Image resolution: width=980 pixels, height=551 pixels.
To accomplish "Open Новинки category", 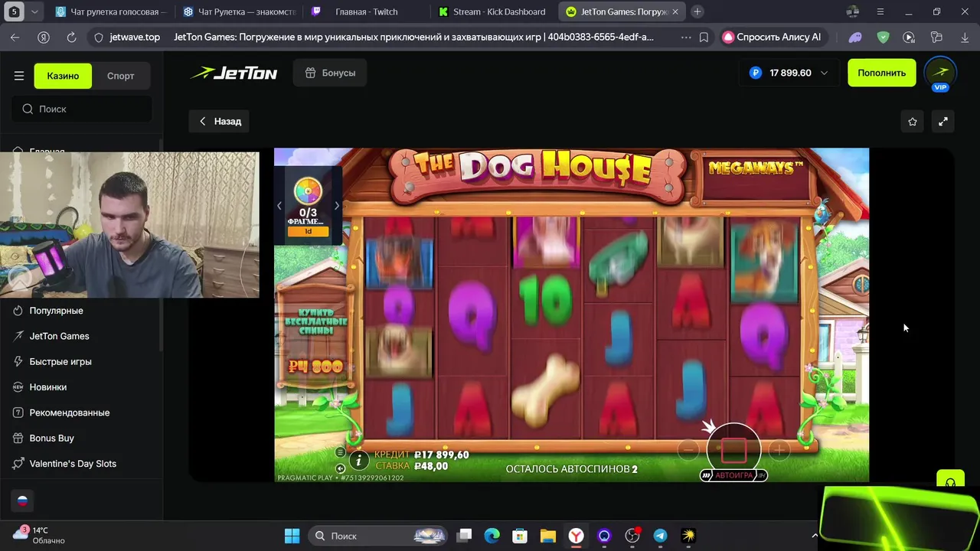I will [x=47, y=387].
